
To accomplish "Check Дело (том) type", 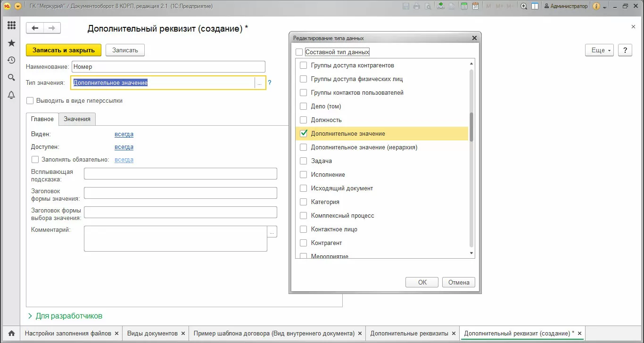I will [x=304, y=106].
